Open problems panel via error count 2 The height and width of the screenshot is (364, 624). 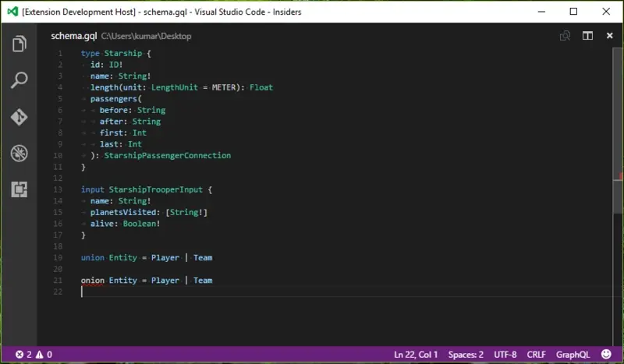click(x=23, y=355)
